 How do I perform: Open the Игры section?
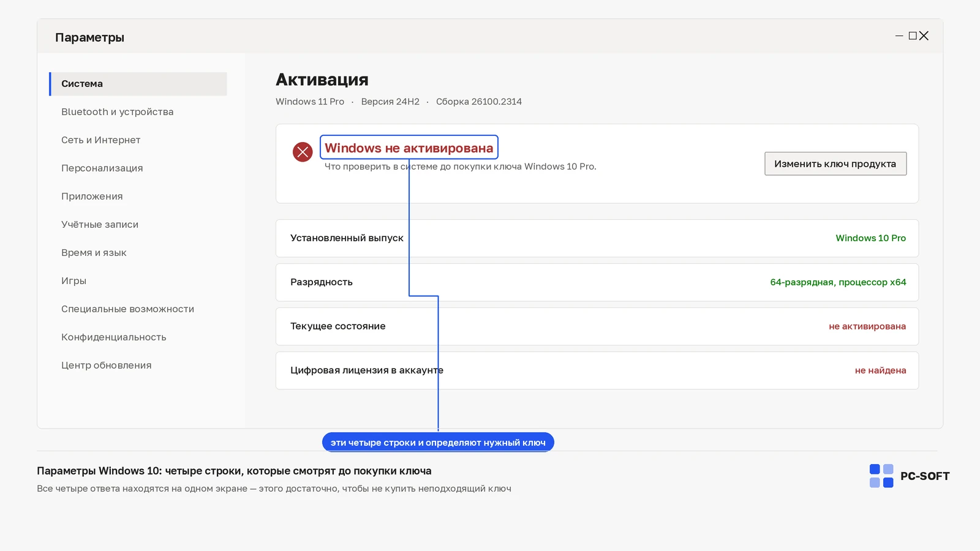coord(73,281)
